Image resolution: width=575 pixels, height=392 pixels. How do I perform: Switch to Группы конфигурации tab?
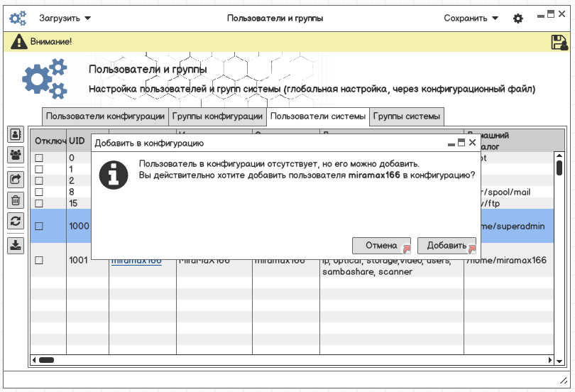(218, 116)
